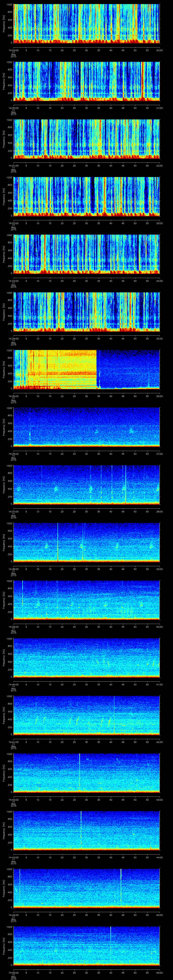The image size is (173, 980).
Task: Choose the spectrogram panel starting at 14:39:00
Action: coord(87,600)
